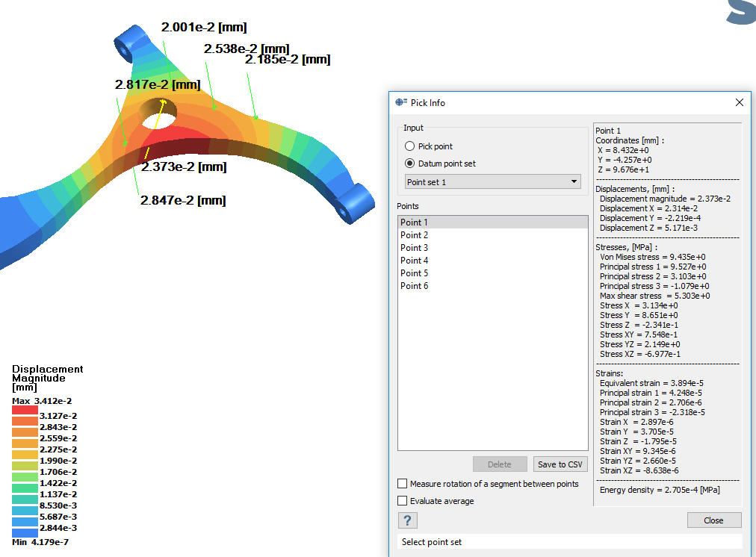Open the Point set 1 dropdown
Viewport: 756px width, 557px height.
click(x=492, y=181)
